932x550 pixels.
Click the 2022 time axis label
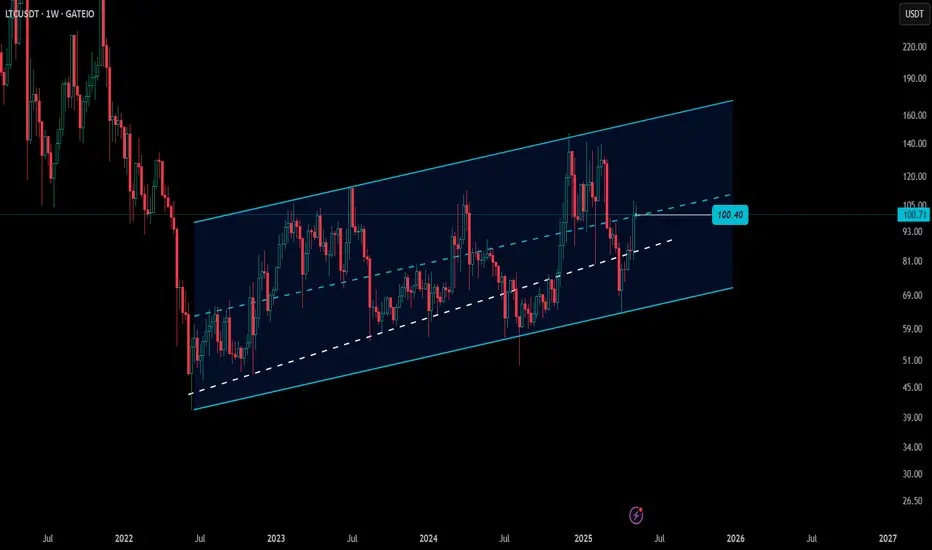(x=124, y=539)
